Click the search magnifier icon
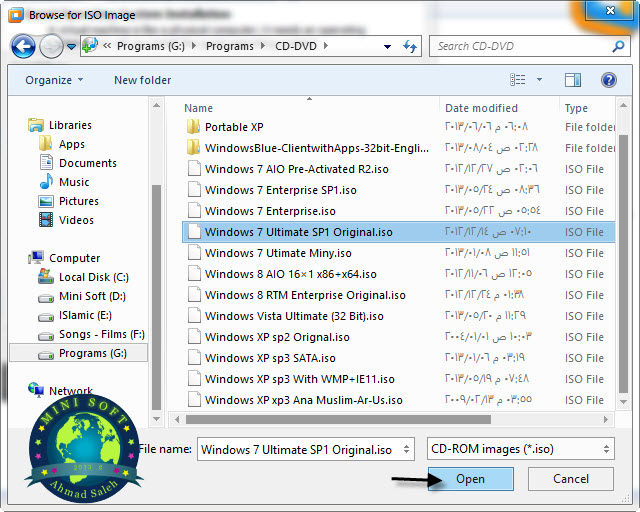Screen dimensions: 640x512 coord(618,46)
